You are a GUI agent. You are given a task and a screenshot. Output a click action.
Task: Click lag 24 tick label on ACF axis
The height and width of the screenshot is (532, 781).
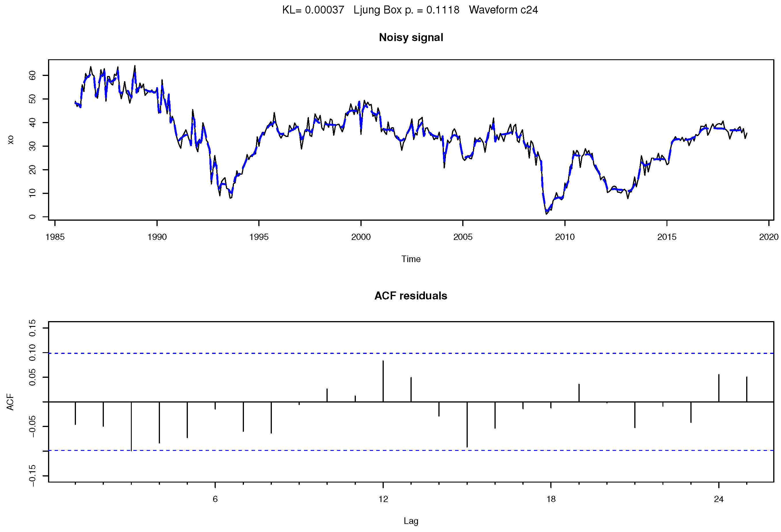(x=719, y=499)
